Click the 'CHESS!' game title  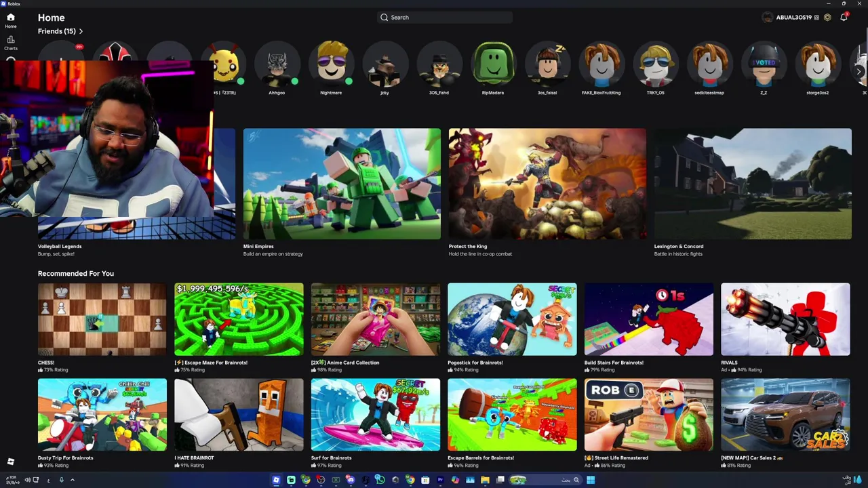[x=46, y=363]
